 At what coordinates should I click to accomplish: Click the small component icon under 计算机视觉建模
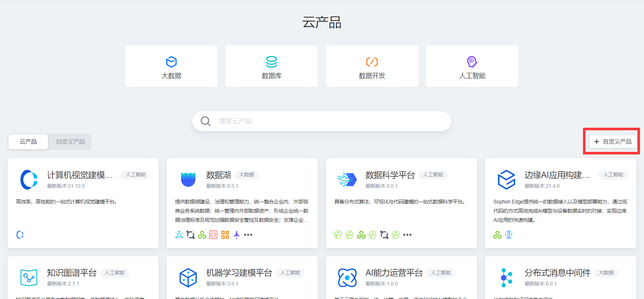(x=20, y=235)
